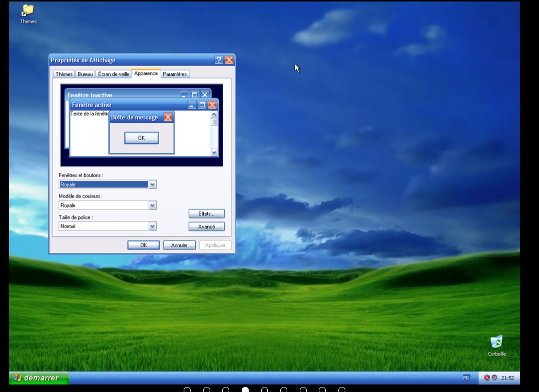Click the red security shield tray icon
Image resolution: width=539 pixels, height=392 pixels.
point(487,377)
